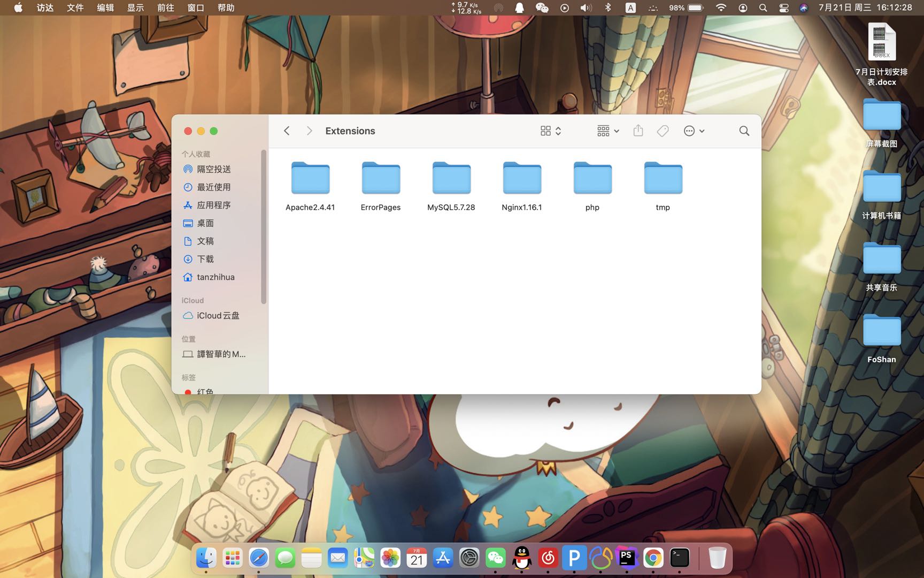Image resolution: width=924 pixels, height=578 pixels.
Task: Open the Apple menu
Action: point(18,7)
